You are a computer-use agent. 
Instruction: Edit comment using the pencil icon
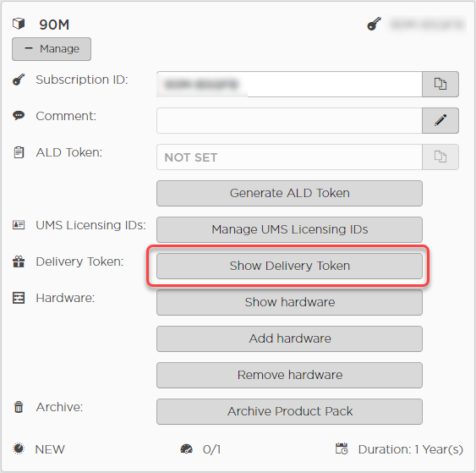(440, 120)
